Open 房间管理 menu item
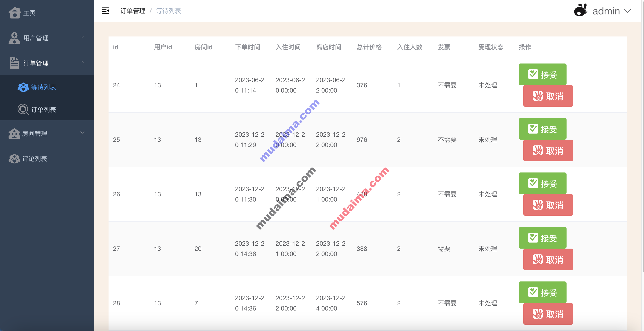This screenshot has height=331, width=644. [47, 134]
